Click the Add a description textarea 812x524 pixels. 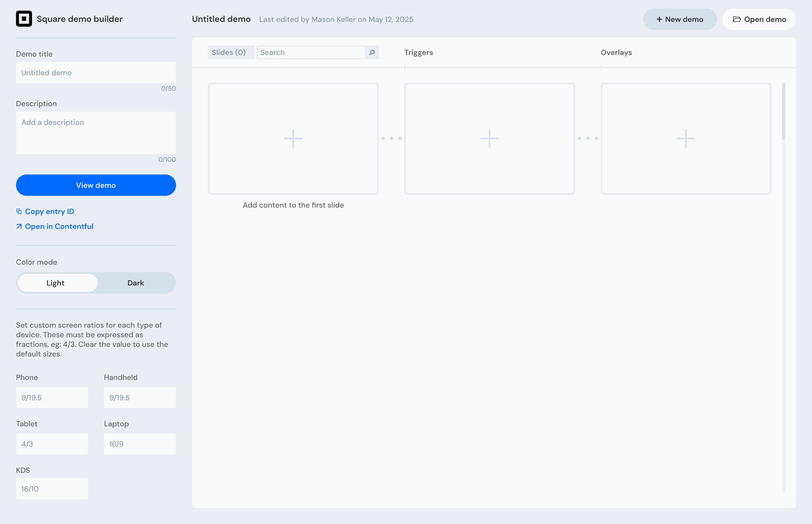(96, 133)
